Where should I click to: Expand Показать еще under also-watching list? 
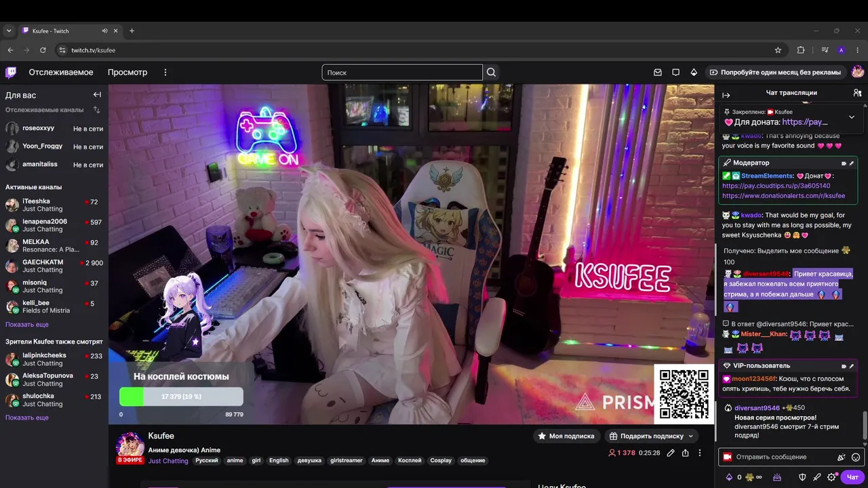click(x=27, y=418)
